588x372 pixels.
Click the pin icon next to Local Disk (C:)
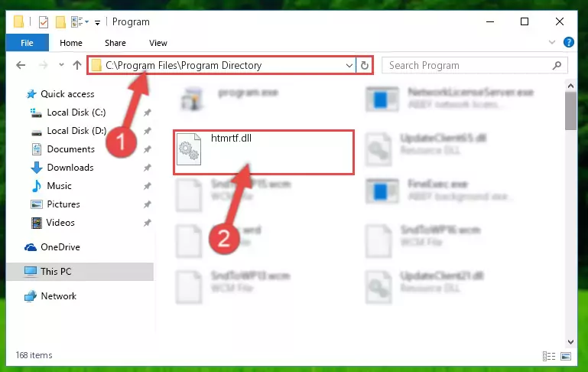point(148,113)
